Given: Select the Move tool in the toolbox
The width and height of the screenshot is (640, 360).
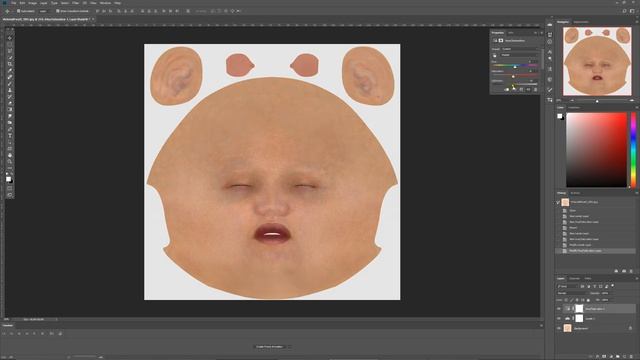Looking at the screenshot, I should pyautogui.click(x=10, y=38).
